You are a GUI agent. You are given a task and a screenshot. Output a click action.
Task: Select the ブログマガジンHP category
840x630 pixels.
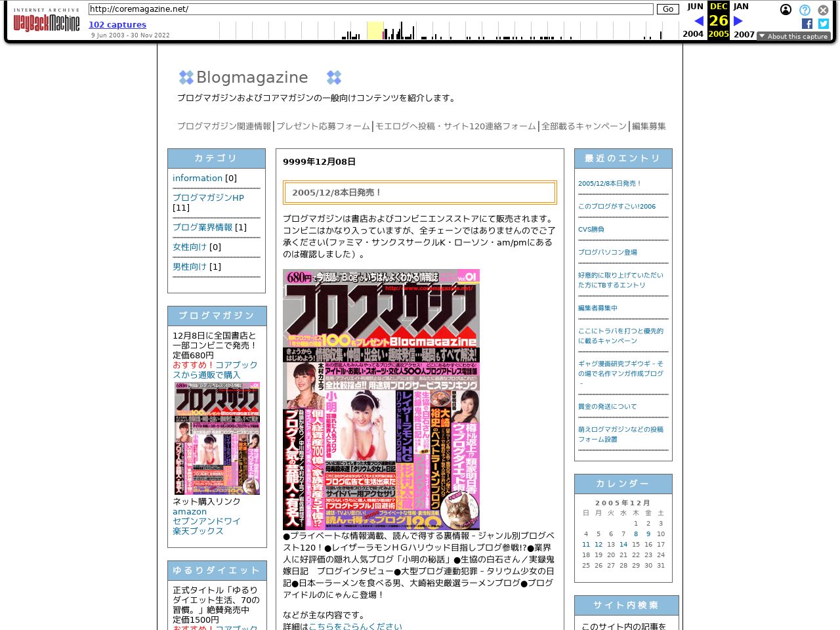(208, 198)
